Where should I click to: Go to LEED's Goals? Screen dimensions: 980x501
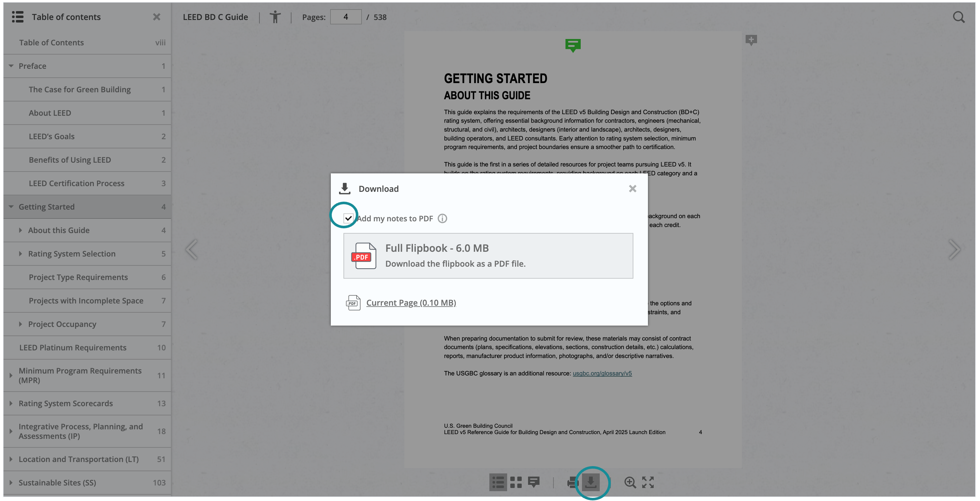[87, 136]
